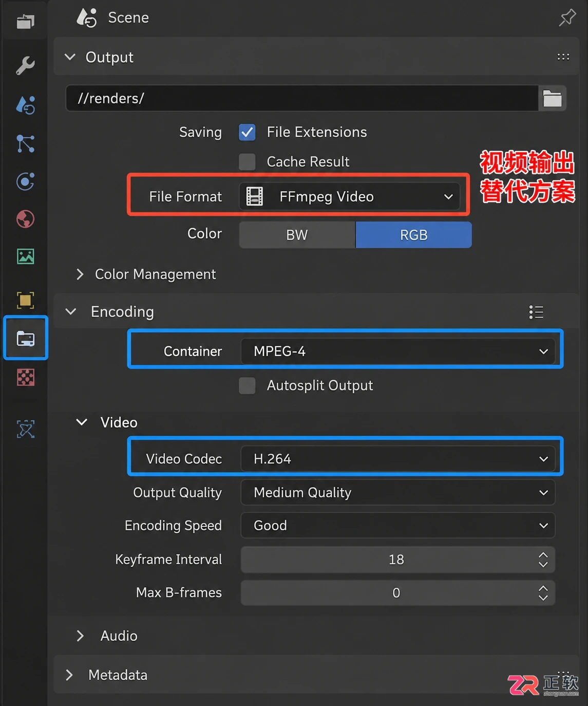The height and width of the screenshot is (706, 588).
Task: Click the Keyframe Interval value field
Action: [397, 559]
